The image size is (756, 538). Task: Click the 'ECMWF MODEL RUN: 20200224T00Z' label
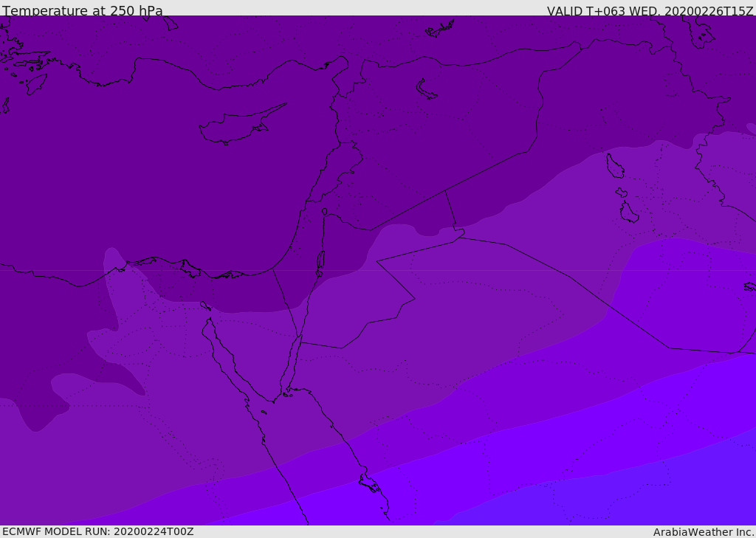[98, 531]
